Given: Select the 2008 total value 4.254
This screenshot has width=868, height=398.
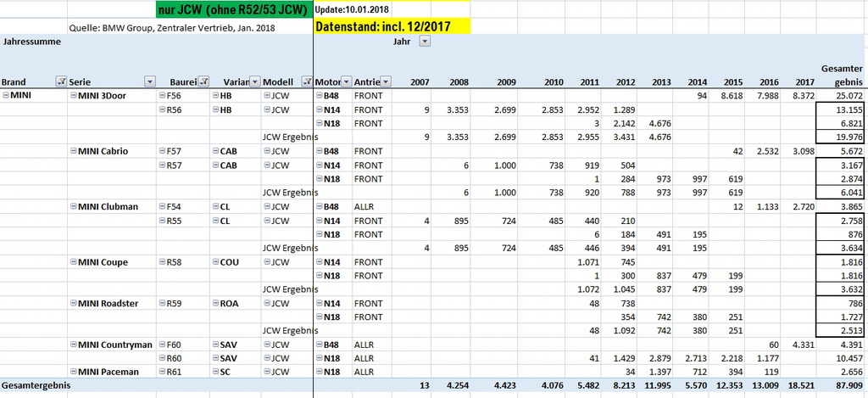Looking at the screenshot, I should pos(457,385).
